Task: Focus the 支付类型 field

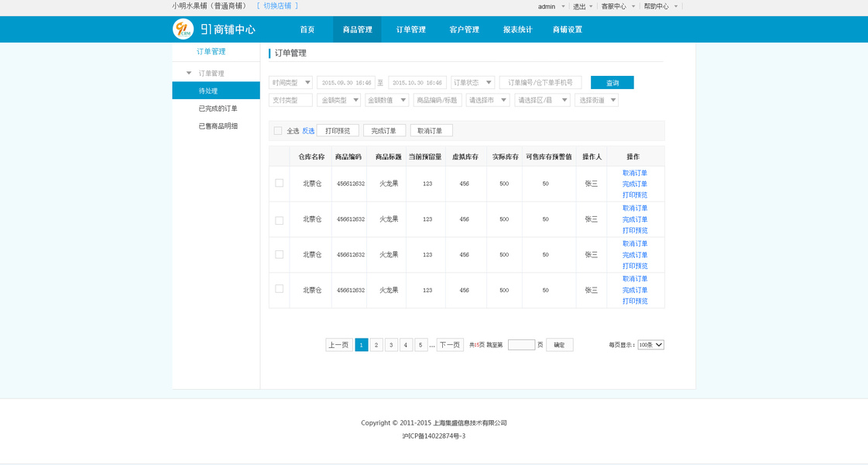Action: pos(290,100)
